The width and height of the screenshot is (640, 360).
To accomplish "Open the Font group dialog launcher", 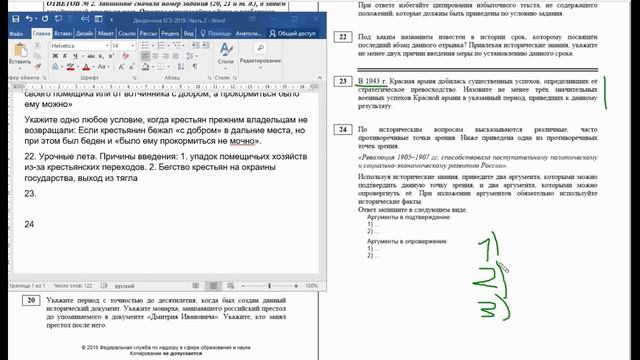I will 134,78.
